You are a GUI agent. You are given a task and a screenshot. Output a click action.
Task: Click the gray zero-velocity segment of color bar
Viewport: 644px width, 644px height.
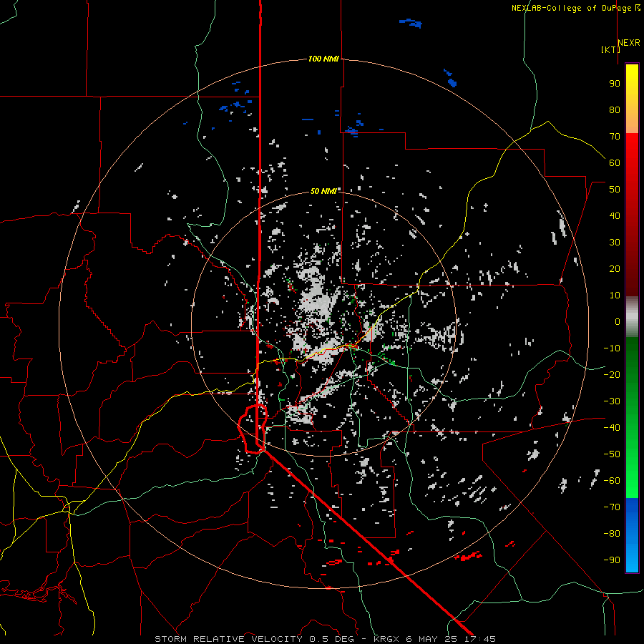pyautogui.click(x=632, y=317)
